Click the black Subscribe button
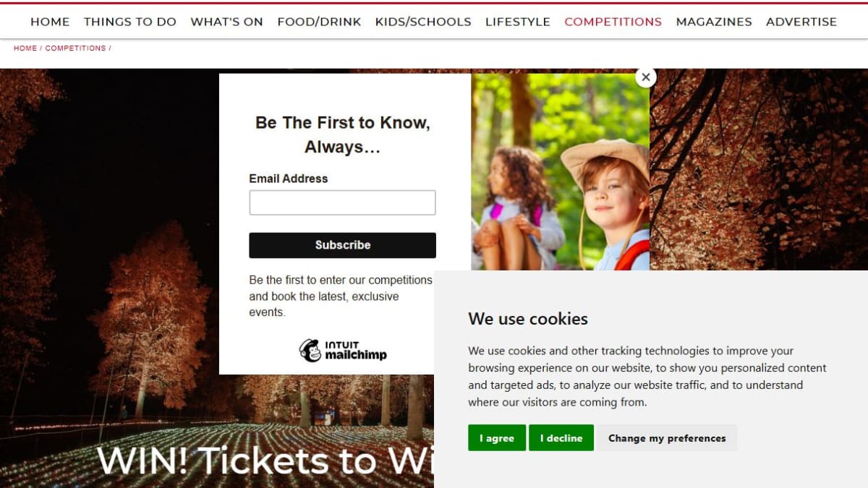This screenshot has width=868, height=488. click(x=342, y=245)
